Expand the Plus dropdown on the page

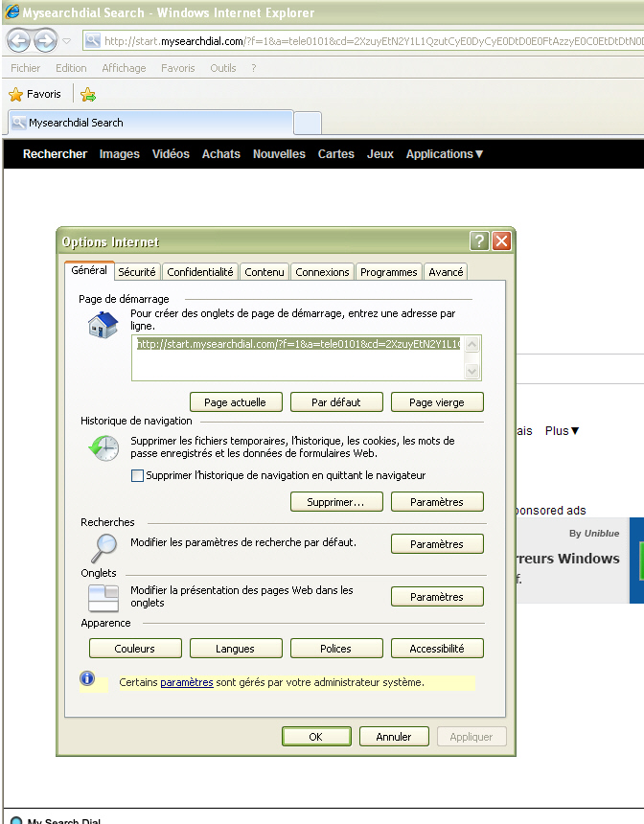click(562, 431)
